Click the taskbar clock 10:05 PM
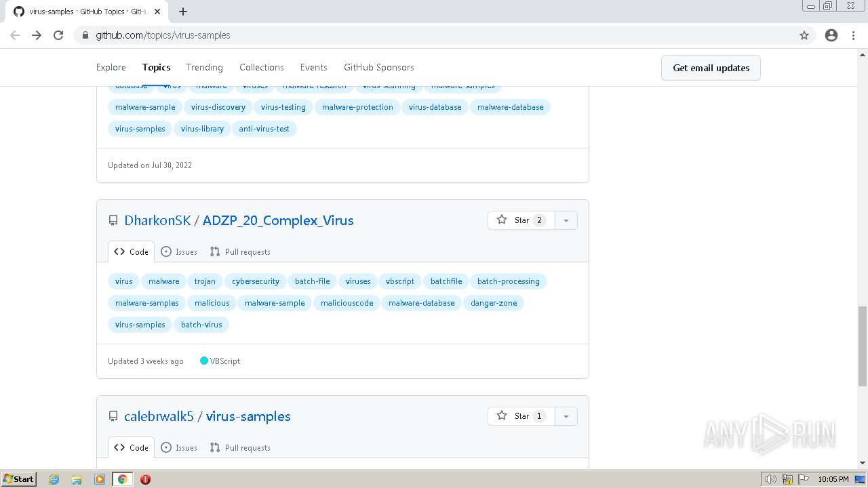The width and height of the screenshot is (868, 488). click(x=833, y=479)
